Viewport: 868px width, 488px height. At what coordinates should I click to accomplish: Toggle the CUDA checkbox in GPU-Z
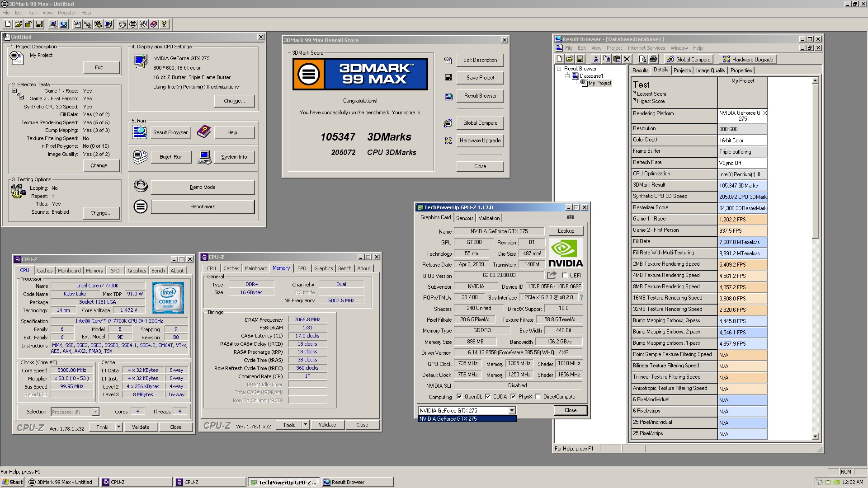tap(488, 397)
